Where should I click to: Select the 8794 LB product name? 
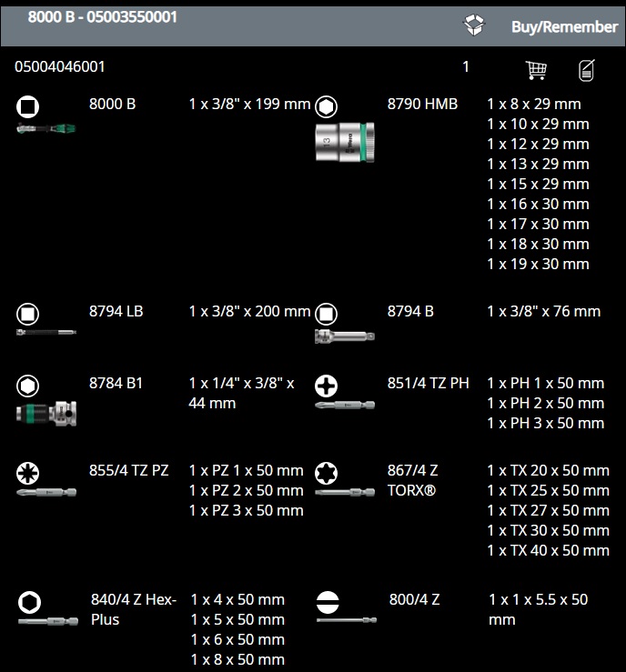116,312
